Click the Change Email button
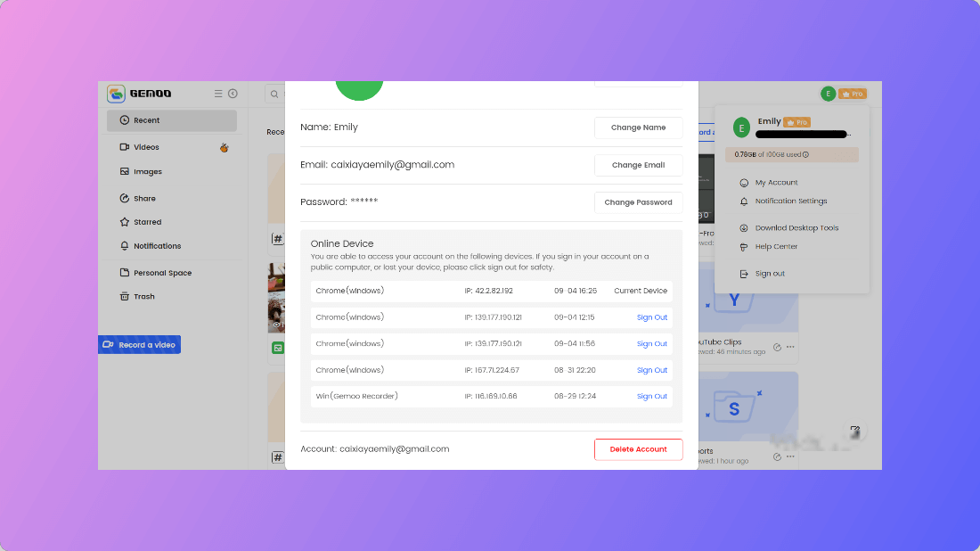Image resolution: width=980 pixels, height=551 pixels. click(638, 165)
